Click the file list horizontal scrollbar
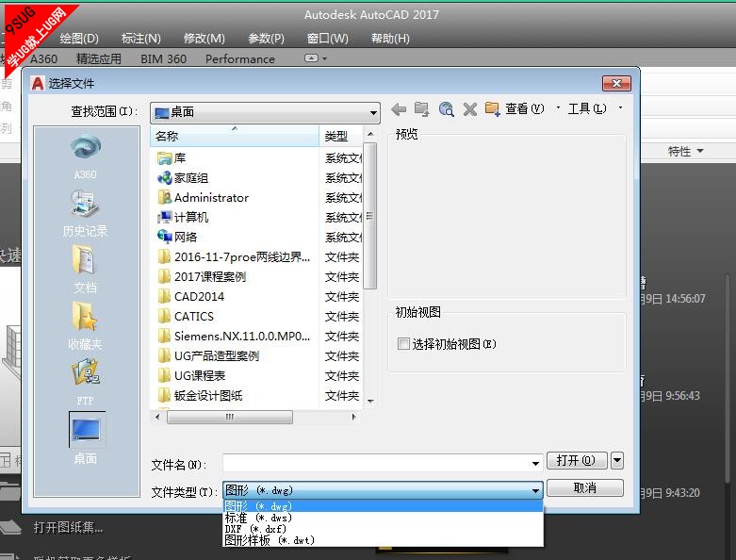 coord(230,417)
